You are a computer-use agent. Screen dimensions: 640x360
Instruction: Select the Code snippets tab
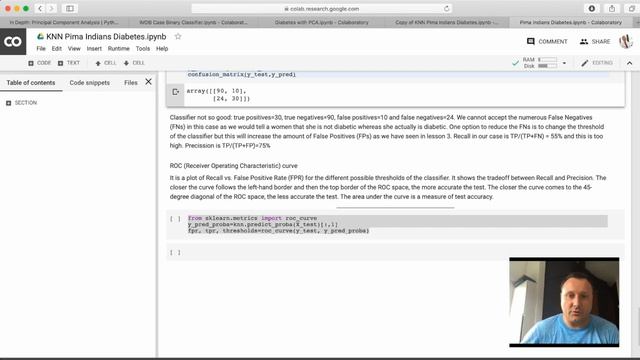click(x=89, y=82)
